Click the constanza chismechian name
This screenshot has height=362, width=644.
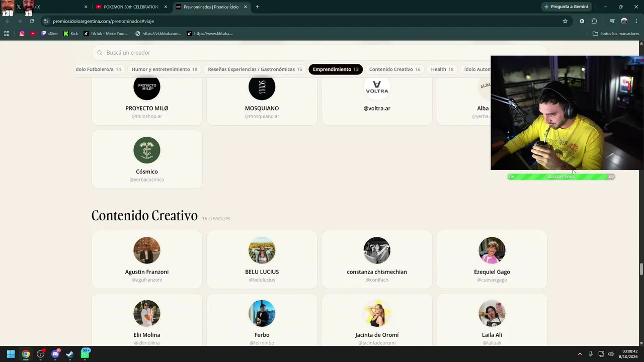point(377,272)
